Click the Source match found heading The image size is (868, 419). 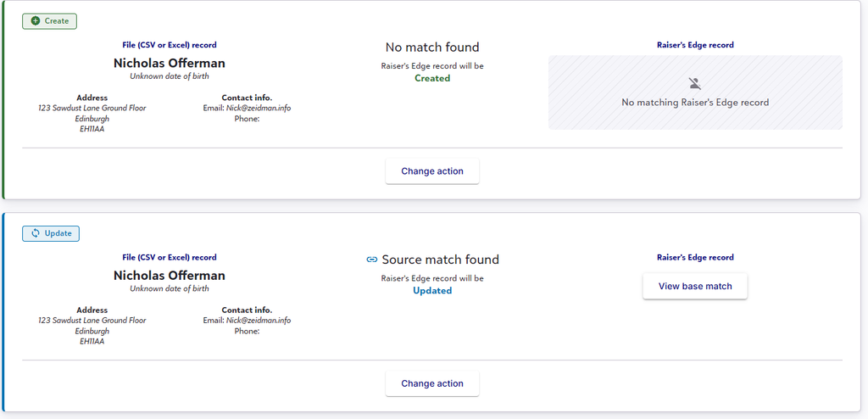tap(441, 260)
